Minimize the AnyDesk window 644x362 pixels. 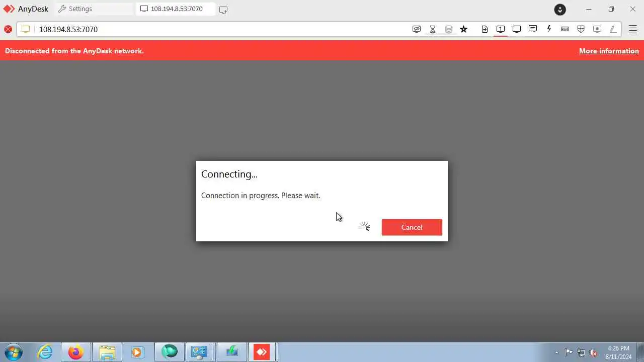[589, 9]
